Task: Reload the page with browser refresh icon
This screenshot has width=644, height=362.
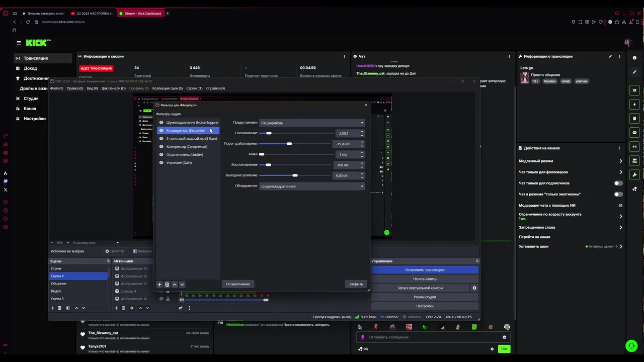Action: (28, 22)
